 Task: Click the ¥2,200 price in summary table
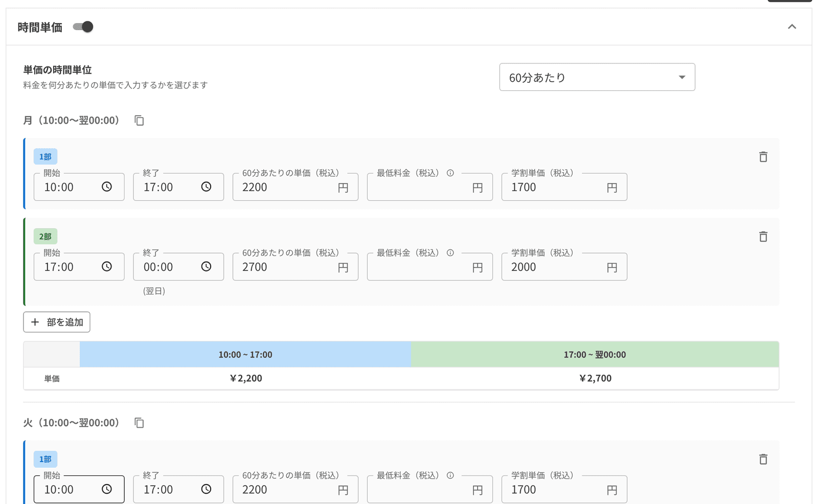click(x=246, y=378)
